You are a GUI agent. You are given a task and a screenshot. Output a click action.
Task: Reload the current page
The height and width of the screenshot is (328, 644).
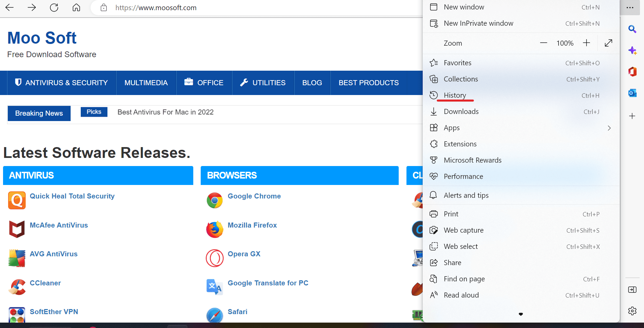click(x=54, y=7)
